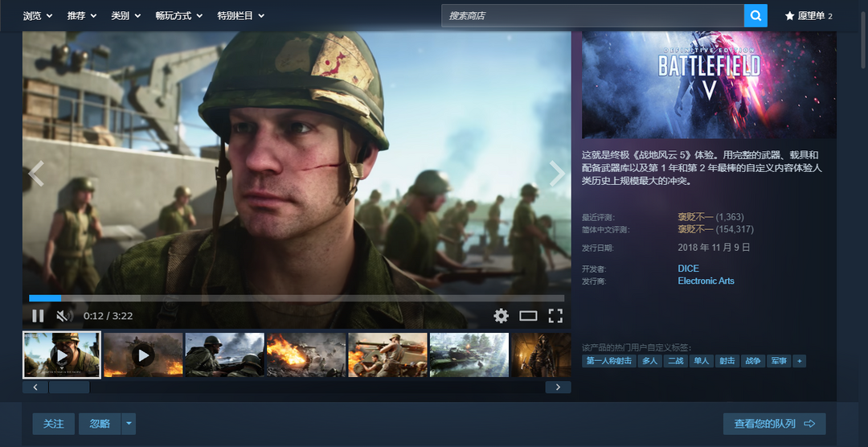Image resolution: width=868 pixels, height=447 pixels.
Task: Select first trailer thumbnail
Action: [x=61, y=355]
